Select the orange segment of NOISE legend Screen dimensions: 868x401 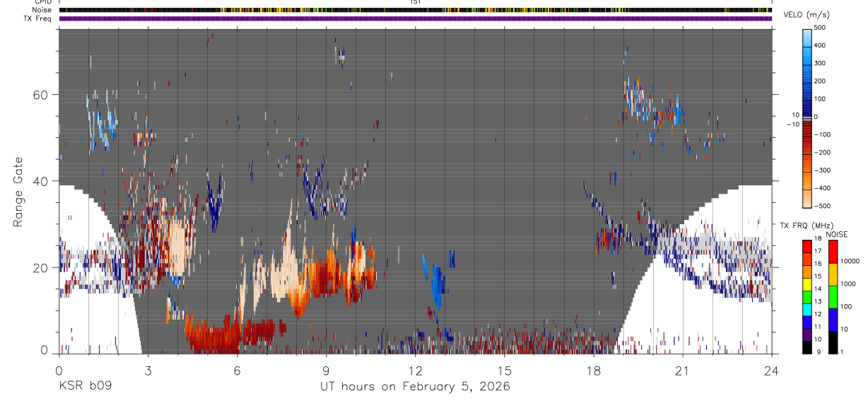coord(833,274)
